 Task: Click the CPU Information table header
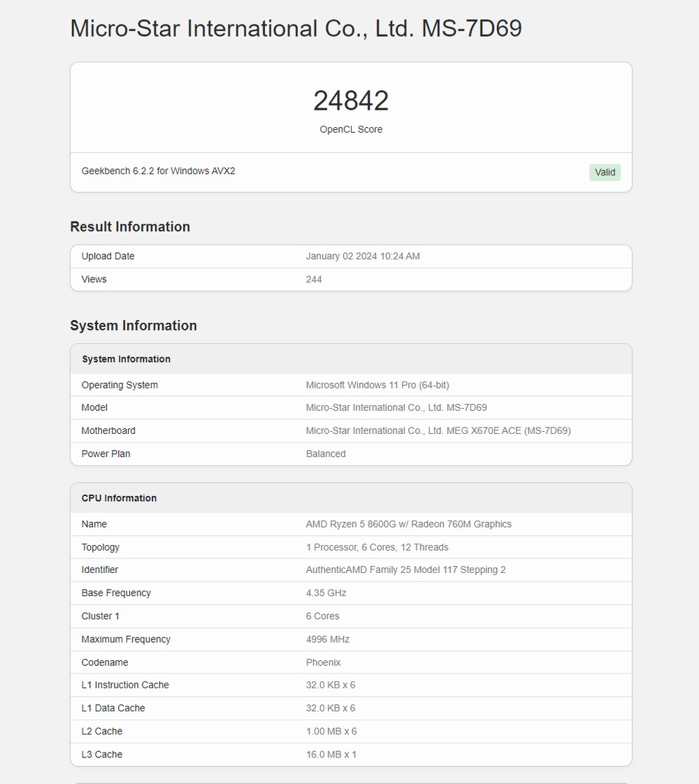(119, 498)
